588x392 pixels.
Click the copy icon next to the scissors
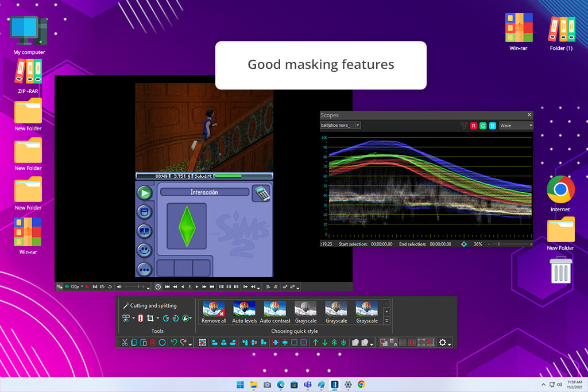point(134,343)
